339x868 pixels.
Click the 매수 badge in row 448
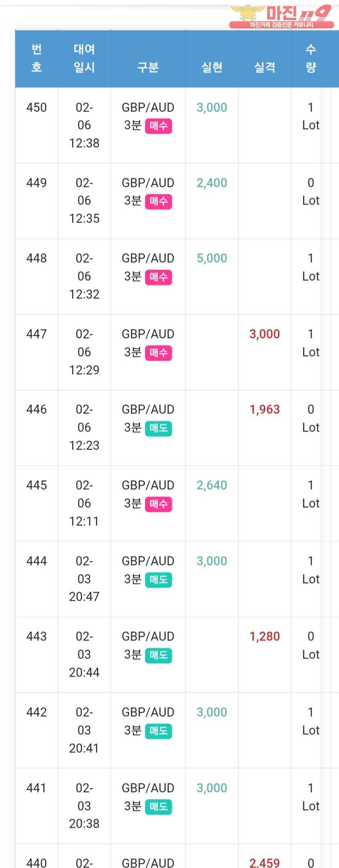[158, 277]
